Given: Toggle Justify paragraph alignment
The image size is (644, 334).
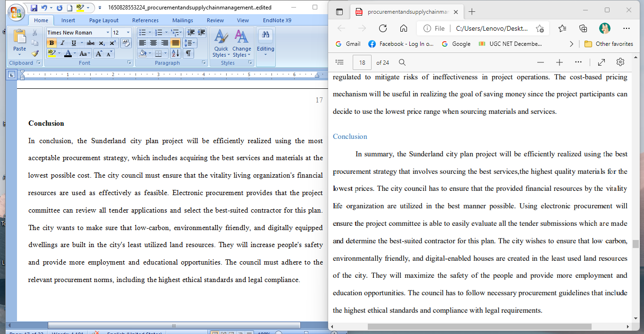Looking at the screenshot, I should click(175, 43).
